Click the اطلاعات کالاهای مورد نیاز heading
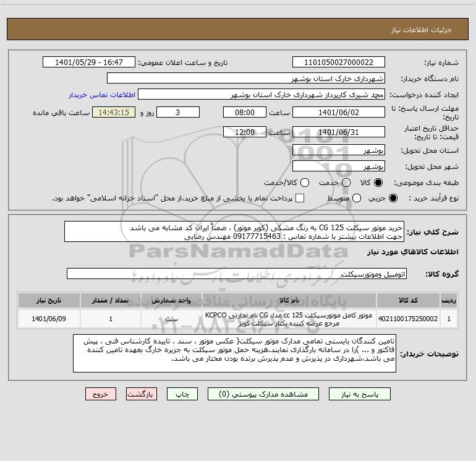Viewport: 476px width, 461px height. (412, 252)
